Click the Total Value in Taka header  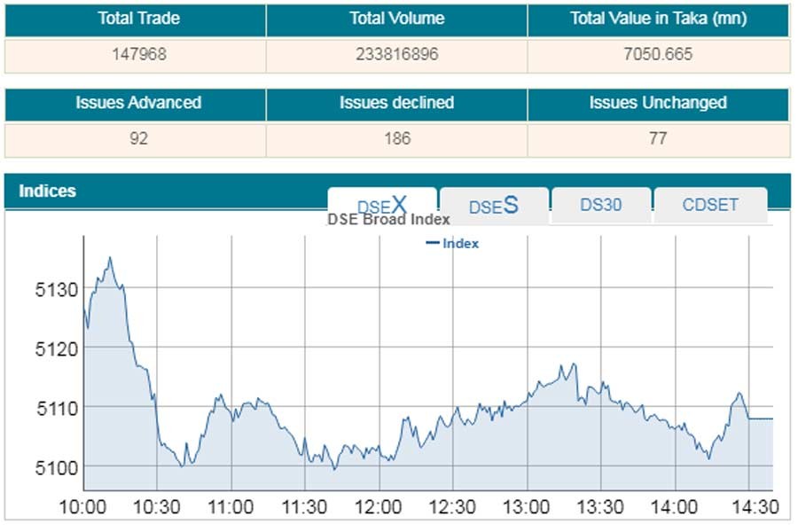[x=658, y=19]
